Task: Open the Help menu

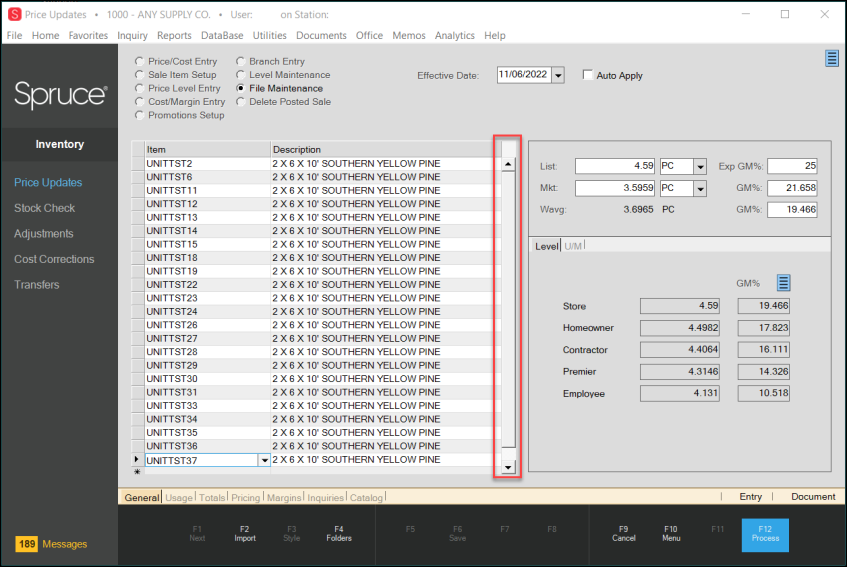Action: (x=494, y=36)
